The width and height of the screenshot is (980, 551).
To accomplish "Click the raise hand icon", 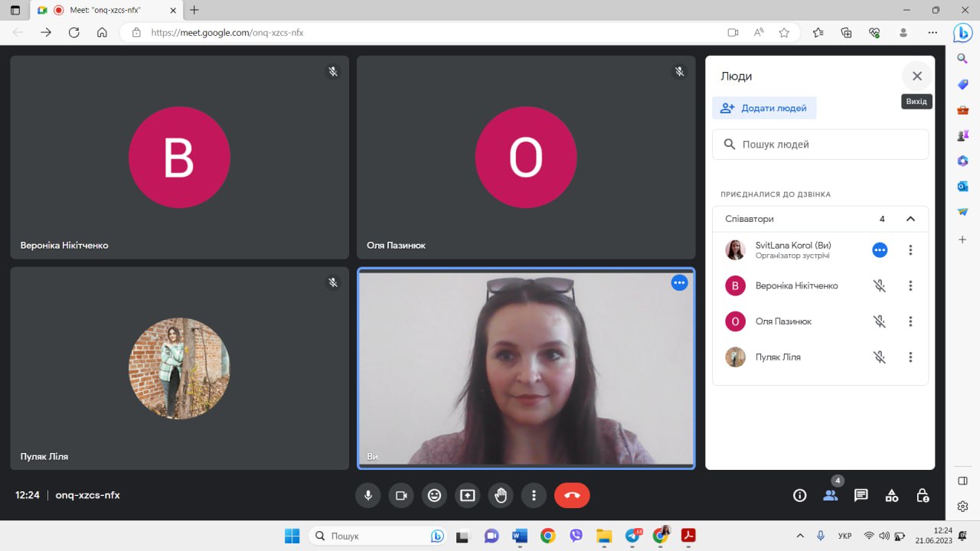I will pyautogui.click(x=501, y=495).
